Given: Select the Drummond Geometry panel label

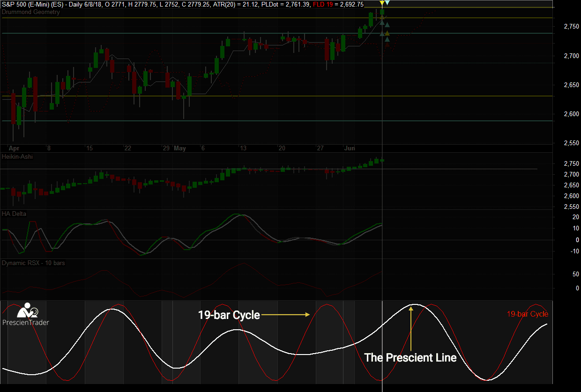Looking at the screenshot, I should point(31,12).
